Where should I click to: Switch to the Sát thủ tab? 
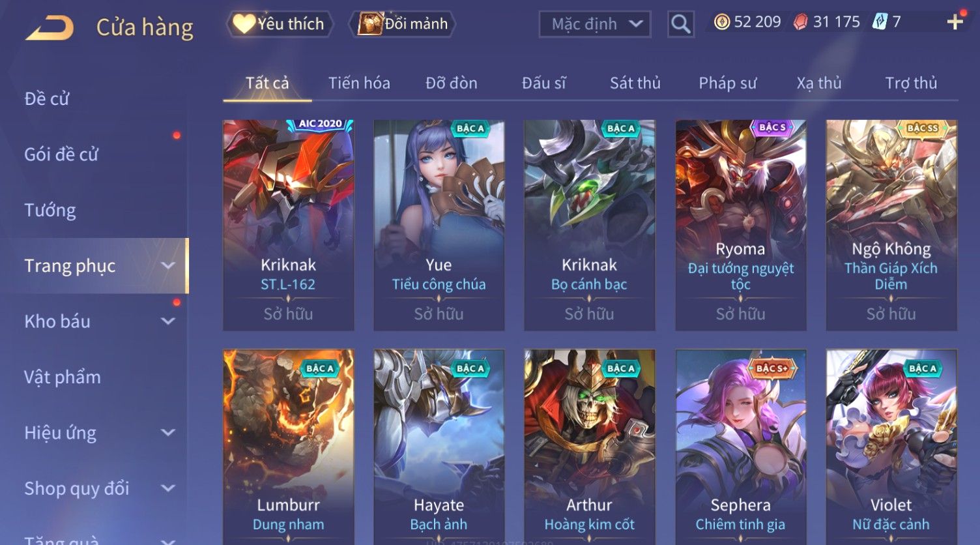tap(635, 83)
